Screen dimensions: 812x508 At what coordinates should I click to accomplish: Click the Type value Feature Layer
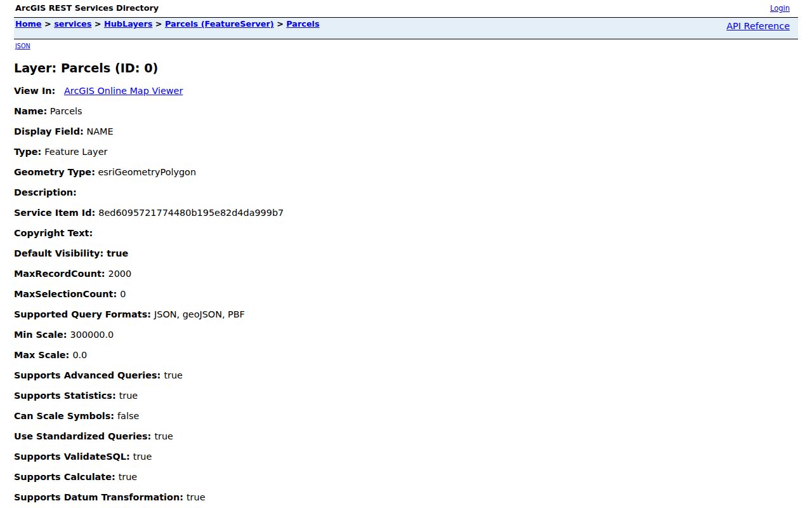[75, 152]
